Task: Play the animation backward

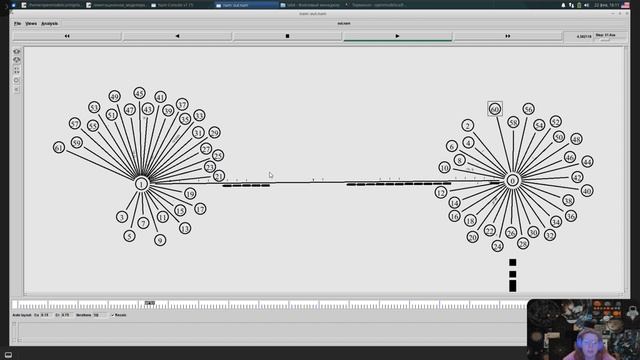Action: [178, 36]
